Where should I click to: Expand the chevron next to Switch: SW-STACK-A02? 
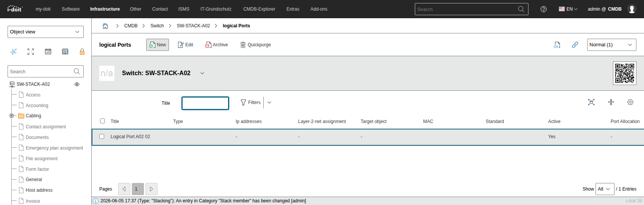(x=202, y=73)
